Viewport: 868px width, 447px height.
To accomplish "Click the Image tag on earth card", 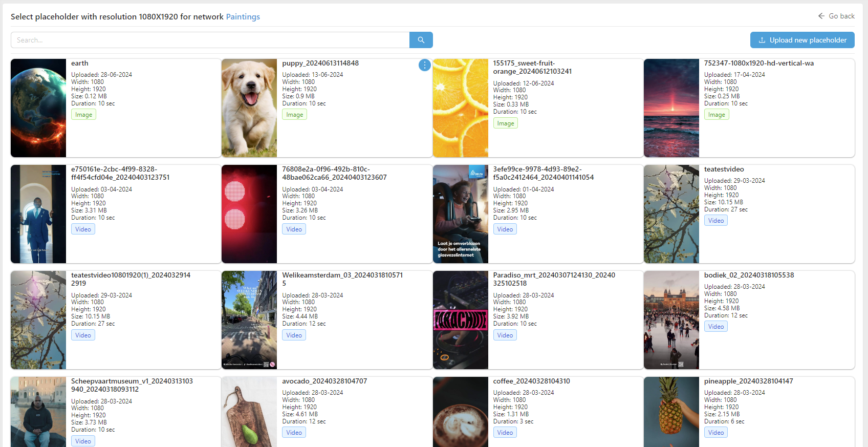I will (x=83, y=115).
